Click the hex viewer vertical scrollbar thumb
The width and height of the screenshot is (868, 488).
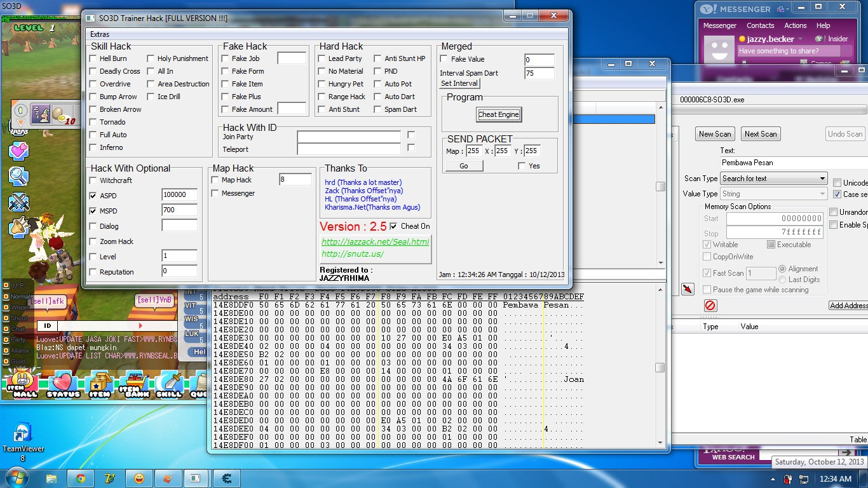661,367
